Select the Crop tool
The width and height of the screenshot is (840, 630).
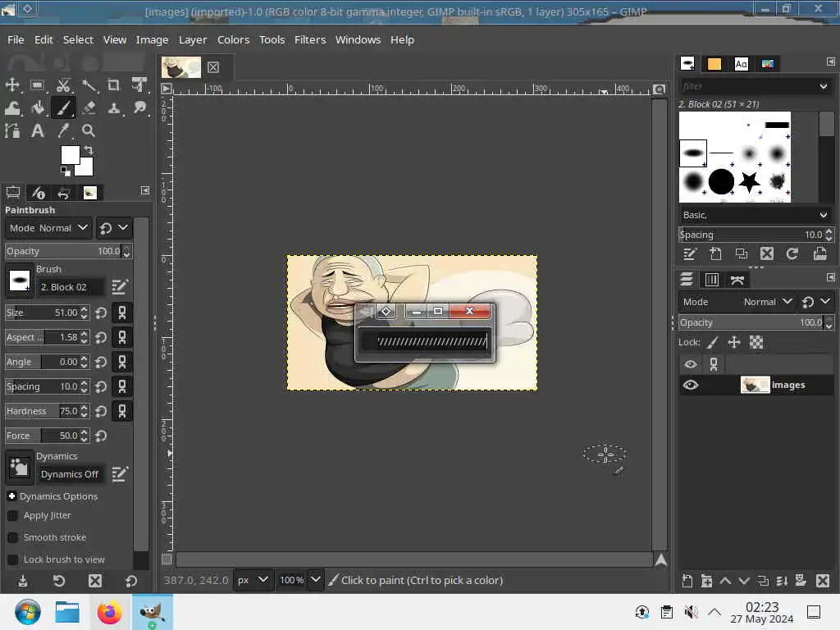(x=113, y=85)
